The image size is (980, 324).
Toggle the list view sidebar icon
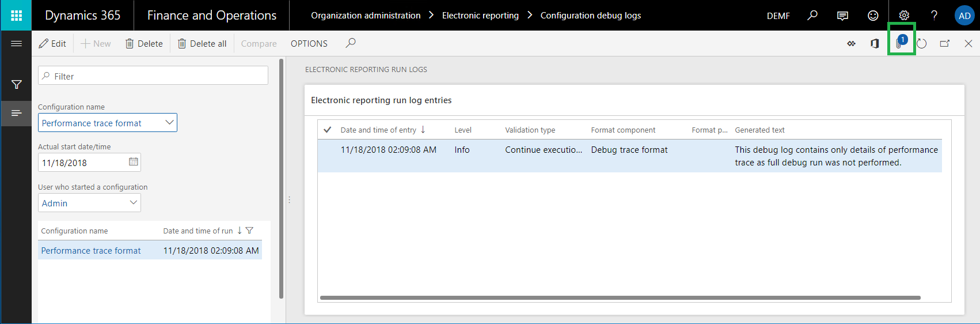[x=16, y=113]
